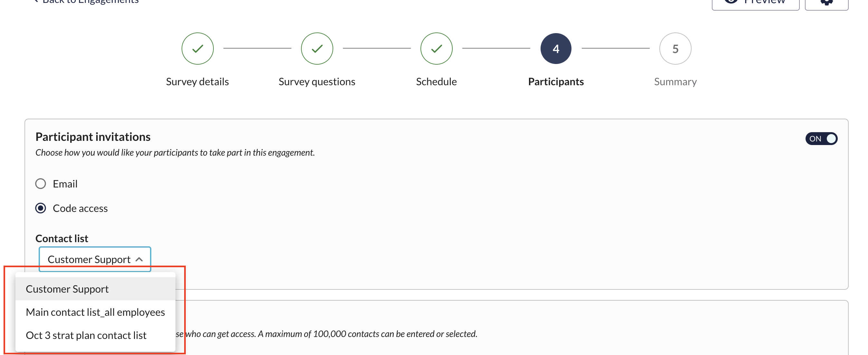Go to step 5 Summary circle

coord(675,49)
